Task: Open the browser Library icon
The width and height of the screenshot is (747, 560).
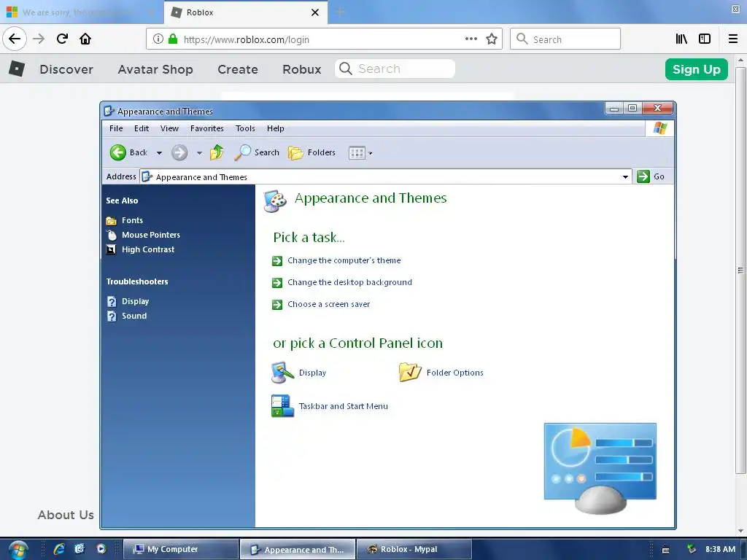Action: point(681,39)
